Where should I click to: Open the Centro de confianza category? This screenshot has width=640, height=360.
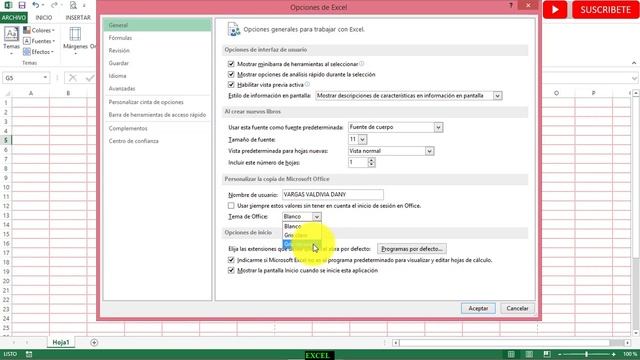click(x=157, y=141)
